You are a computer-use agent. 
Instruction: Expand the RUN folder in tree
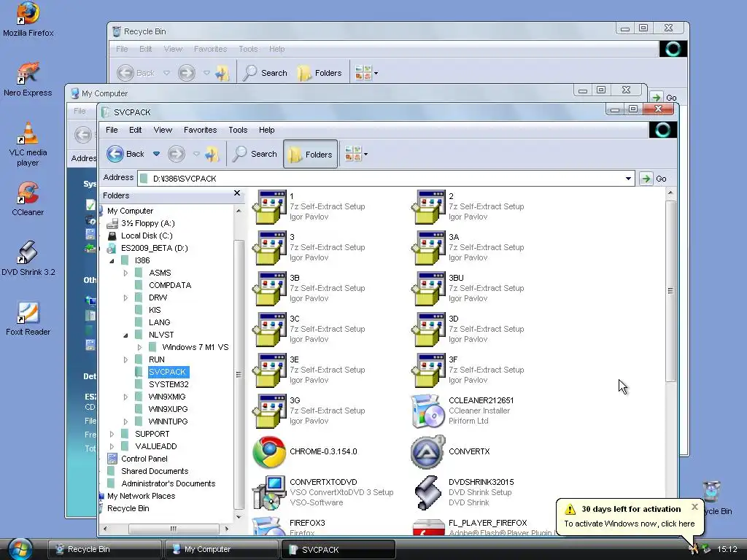(125, 359)
